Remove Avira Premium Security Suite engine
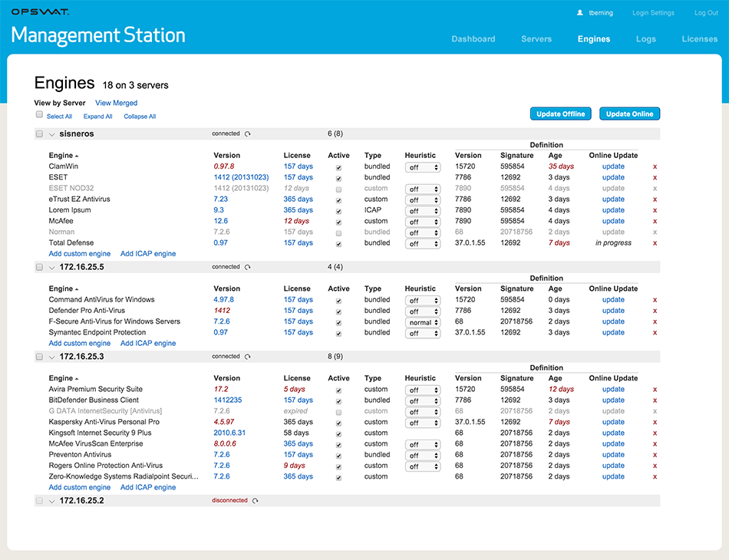 point(655,390)
